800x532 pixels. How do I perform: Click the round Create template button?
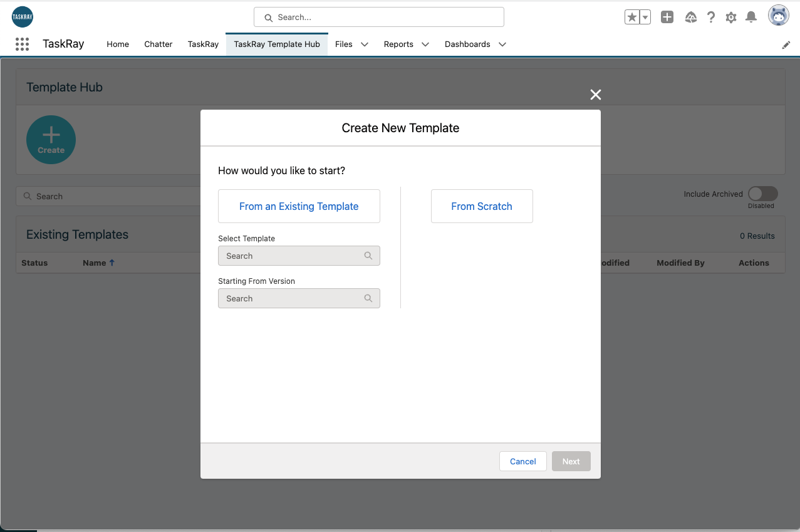(x=51, y=140)
